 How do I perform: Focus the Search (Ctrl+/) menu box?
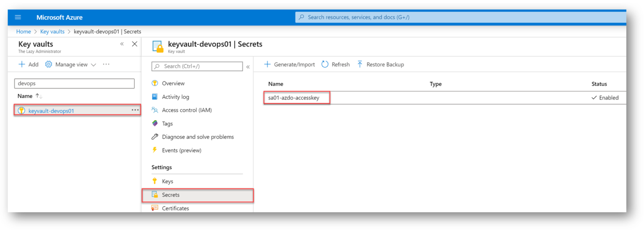pos(197,66)
